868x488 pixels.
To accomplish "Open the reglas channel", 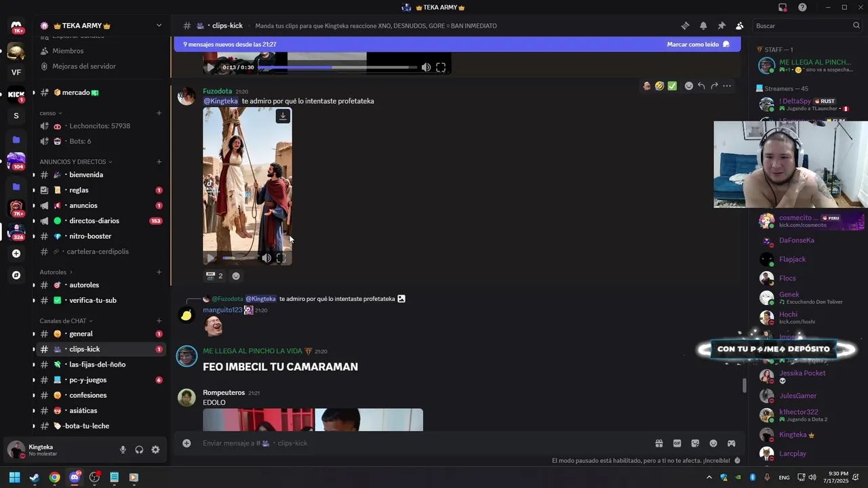I will coord(102,190).
